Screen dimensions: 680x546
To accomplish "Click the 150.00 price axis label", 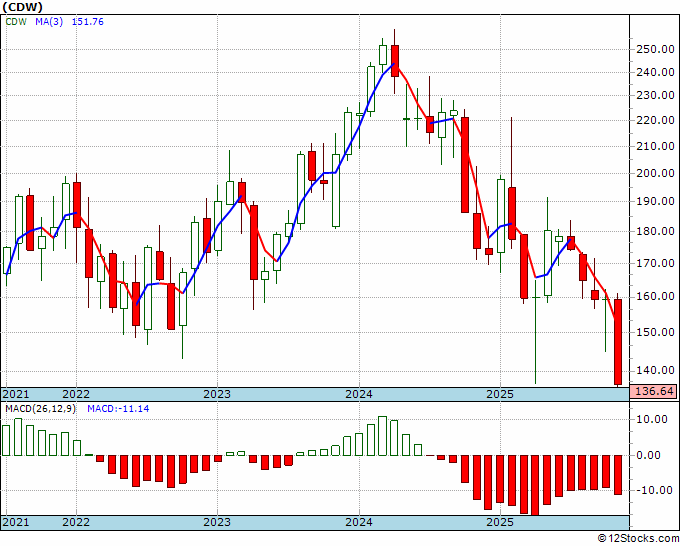I will pos(655,332).
